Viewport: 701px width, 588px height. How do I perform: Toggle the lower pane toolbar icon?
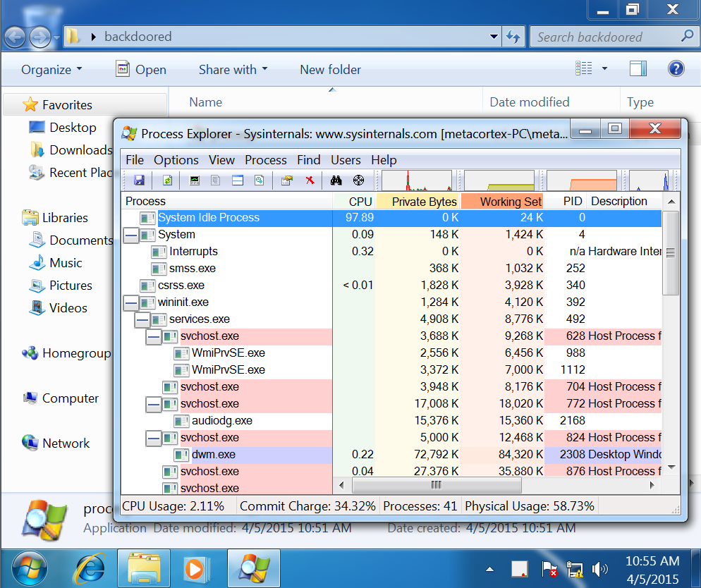(x=238, y=180)
